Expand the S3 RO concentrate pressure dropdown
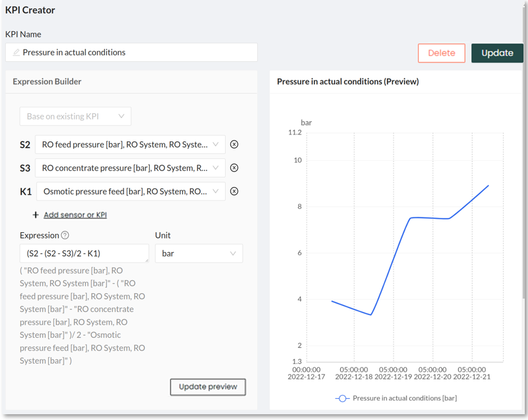This screenshot has height=420, width=528. coord(130,168)
